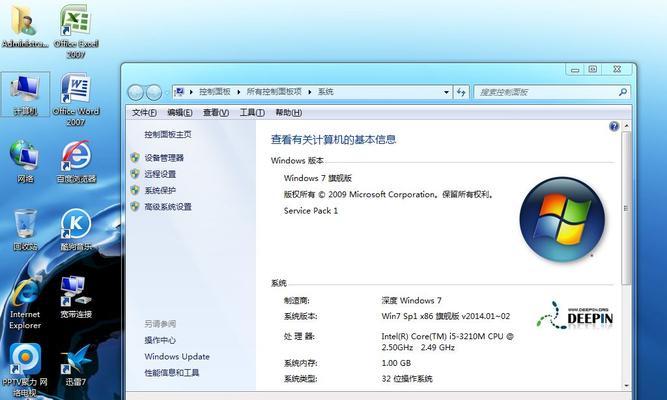Click the vertical scrollbar thumb

[626, 208]
